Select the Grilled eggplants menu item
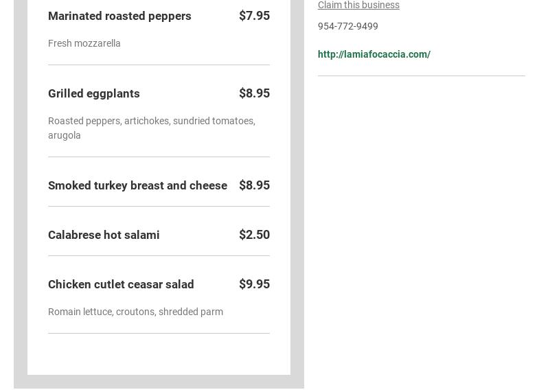 [x=94, y=93]
